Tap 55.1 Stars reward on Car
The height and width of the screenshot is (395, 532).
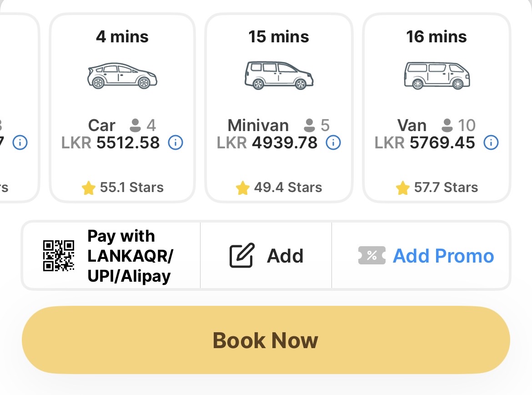click(x=123, y=187)
